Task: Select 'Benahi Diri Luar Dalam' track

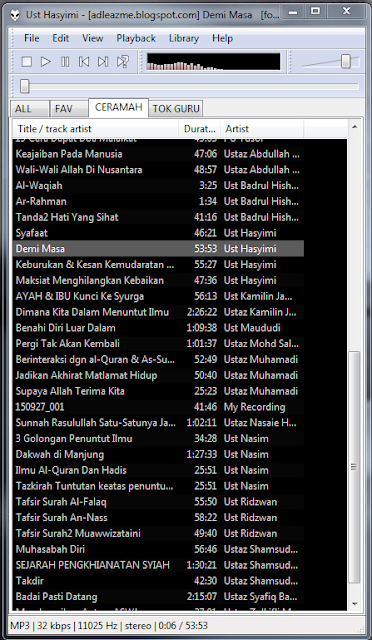Action: 158,328
